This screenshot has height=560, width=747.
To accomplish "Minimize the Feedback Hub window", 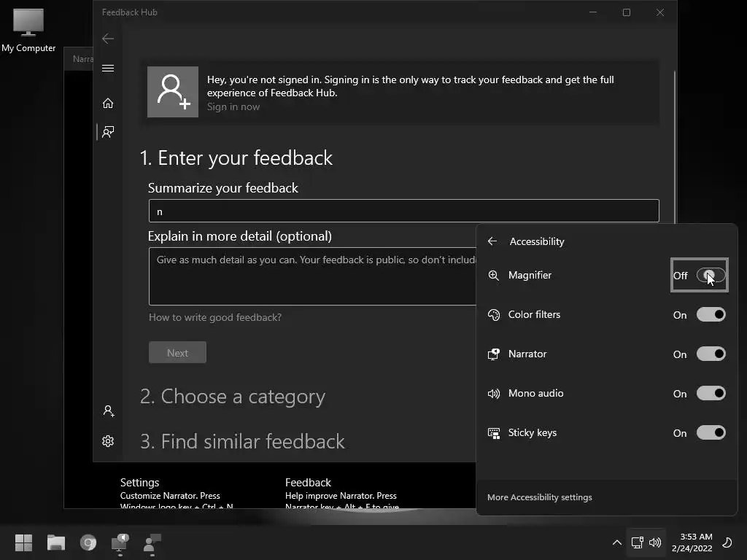I will [593, 12].
